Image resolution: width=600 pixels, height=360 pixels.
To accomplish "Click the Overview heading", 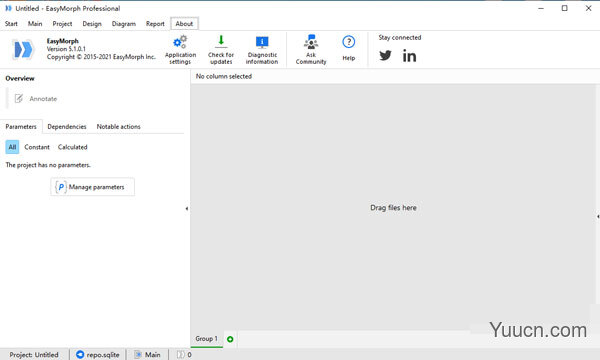I will click(20, 78).
